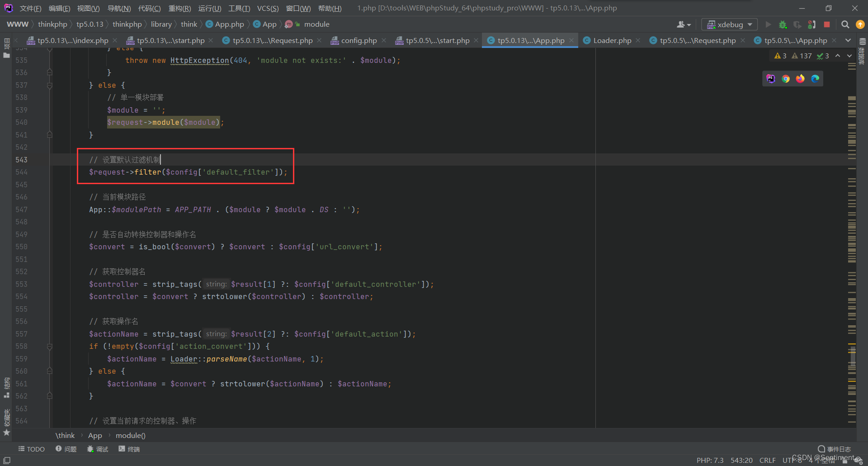Viewport: 868px width, 466px height.
Task: Collapse the else block fold marker at line 560
Action: 50,371
